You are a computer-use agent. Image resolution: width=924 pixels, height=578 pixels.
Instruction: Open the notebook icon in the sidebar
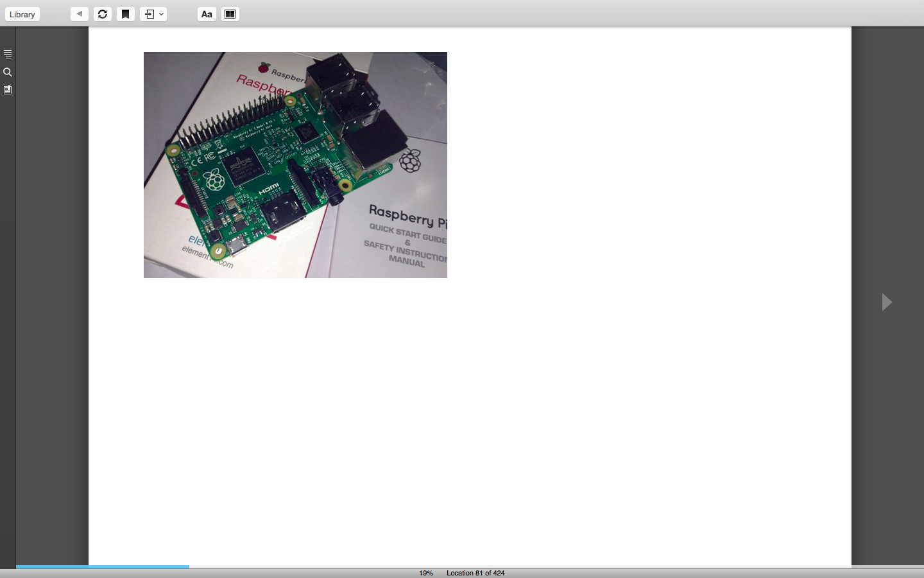coord(8,90)
